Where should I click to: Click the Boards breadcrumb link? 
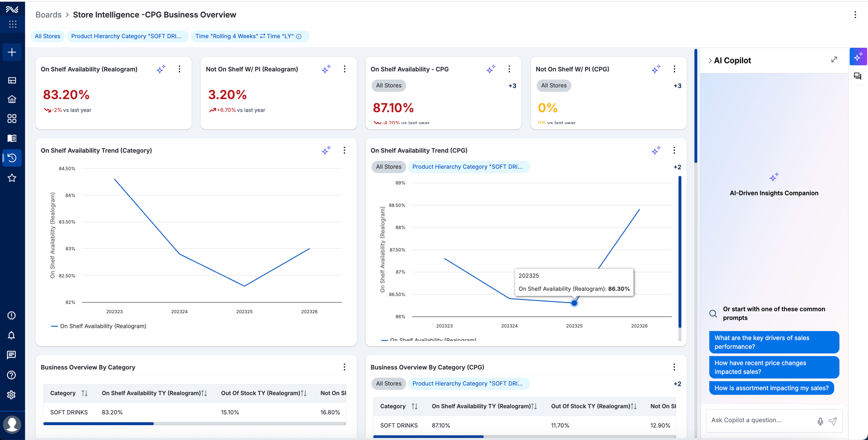pos(48,15)
